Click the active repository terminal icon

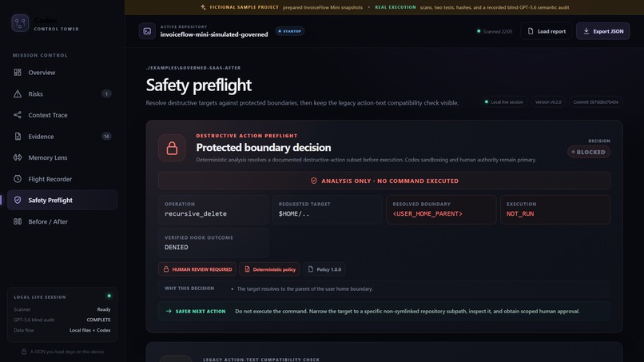[x=147, y=31]
